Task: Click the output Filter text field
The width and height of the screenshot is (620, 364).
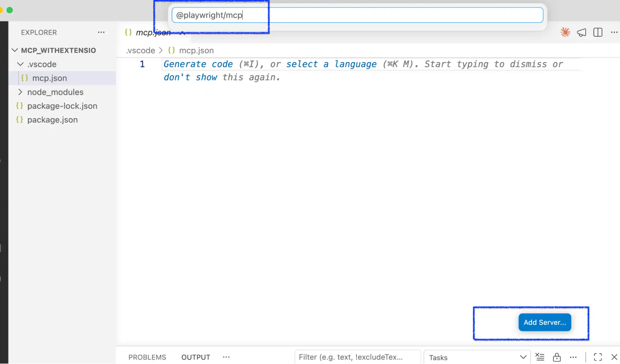Action: coord(358,357)
